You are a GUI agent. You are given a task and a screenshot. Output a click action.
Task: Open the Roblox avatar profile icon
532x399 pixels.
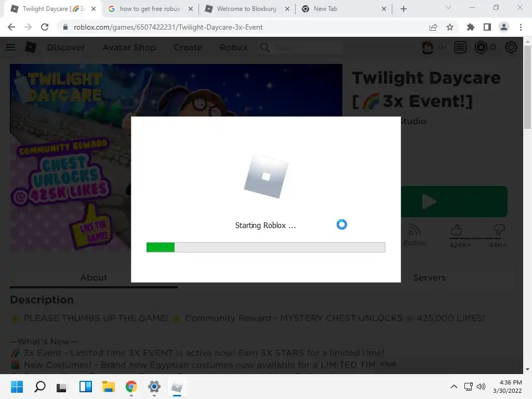(x=428, y=47)
